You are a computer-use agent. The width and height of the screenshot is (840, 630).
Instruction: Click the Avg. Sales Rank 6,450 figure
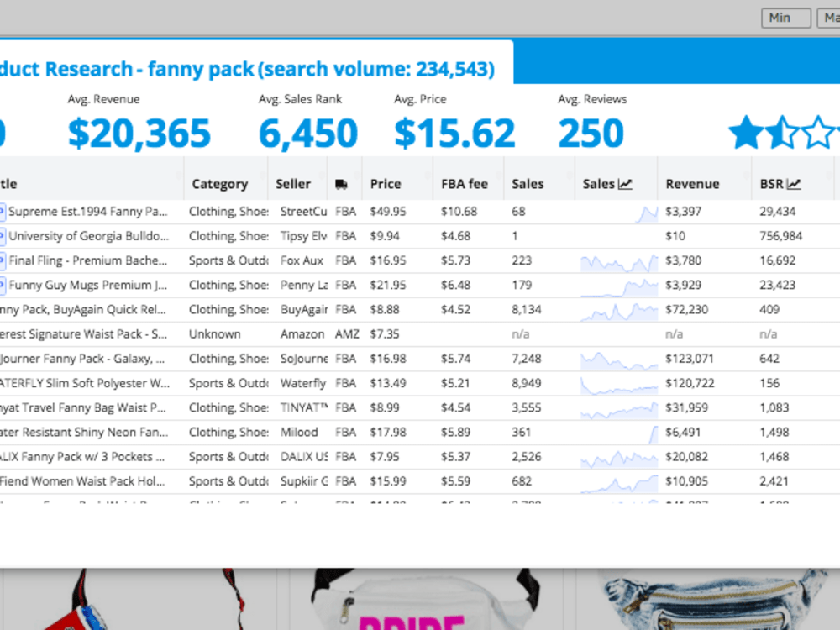[308, 134]
